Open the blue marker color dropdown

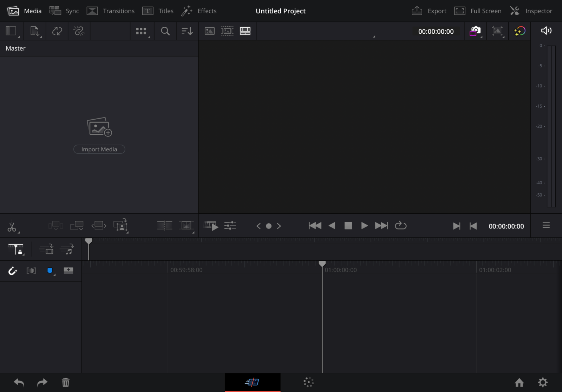51,271
